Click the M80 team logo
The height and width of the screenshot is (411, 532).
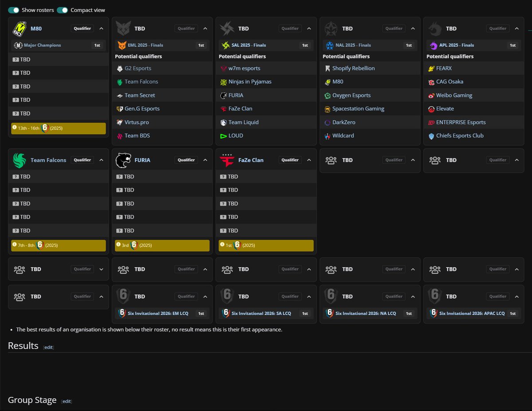click(20, 28)
